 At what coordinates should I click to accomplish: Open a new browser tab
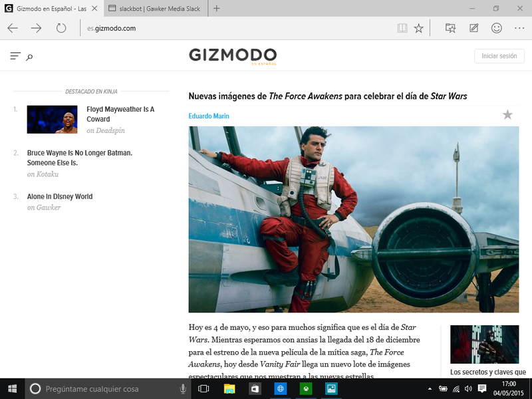217,9
